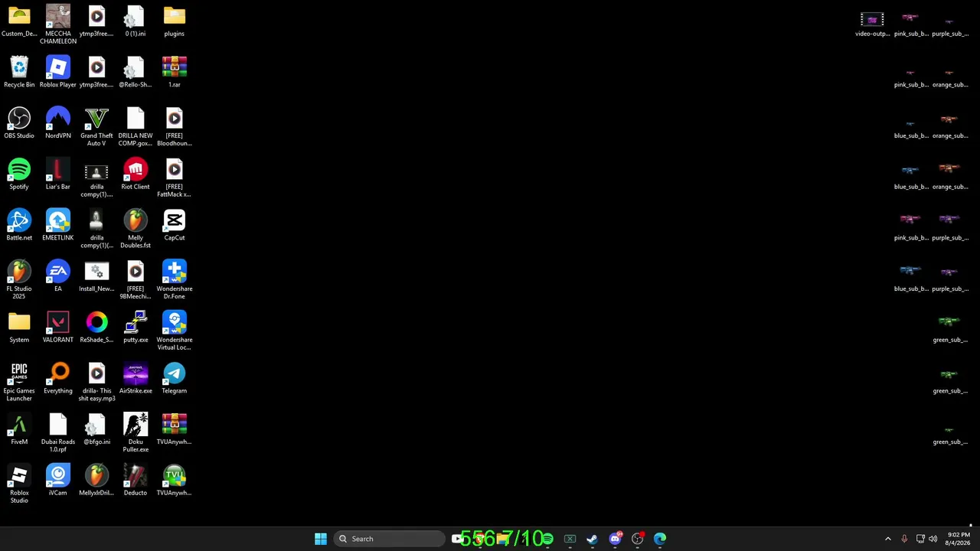
Task: Open Spotify from the taskbar
Action: click(547, 539)
